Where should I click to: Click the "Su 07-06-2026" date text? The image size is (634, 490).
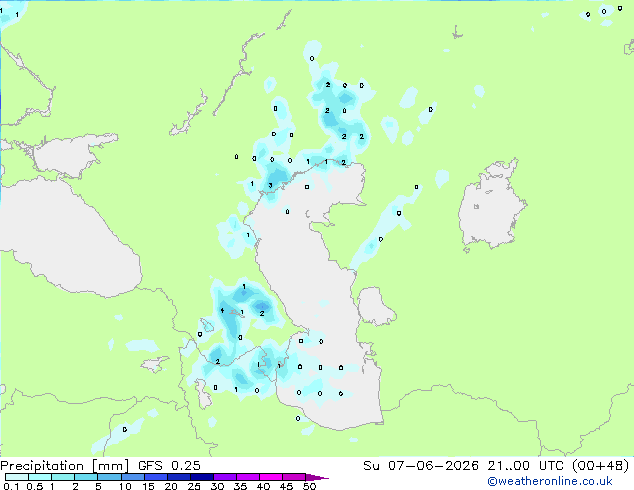coord(421,466)
